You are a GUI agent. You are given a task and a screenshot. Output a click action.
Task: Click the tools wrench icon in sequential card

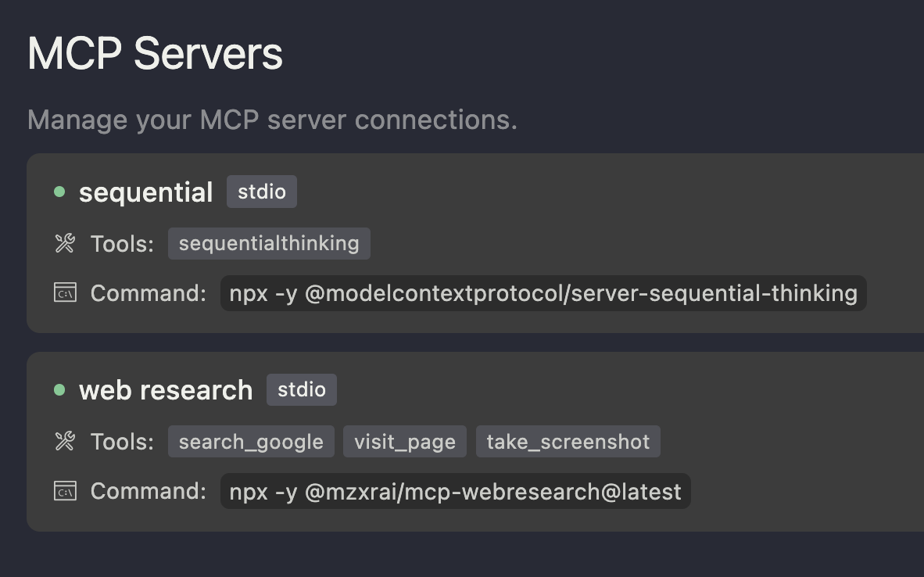tap(65, 243)
